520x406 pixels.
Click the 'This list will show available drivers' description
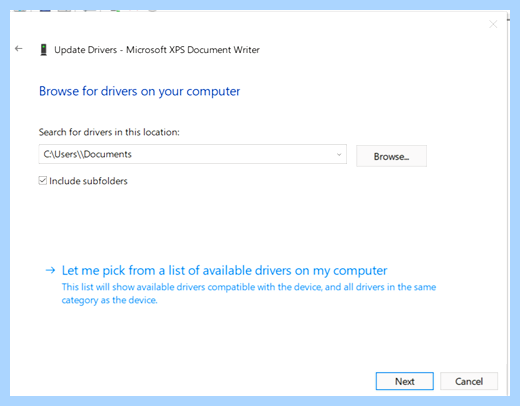pyautogui.click(x=249, y=293)
